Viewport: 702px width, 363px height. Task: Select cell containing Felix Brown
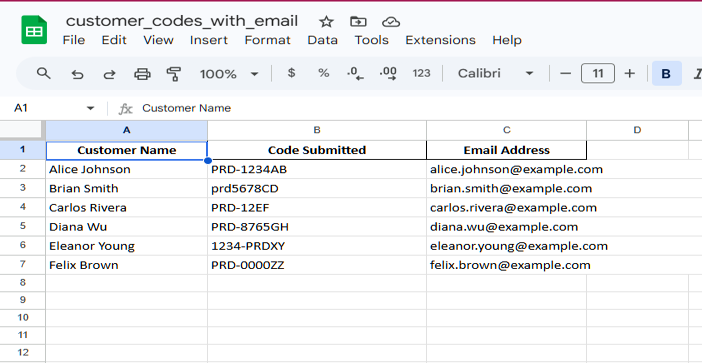point(127,265)
